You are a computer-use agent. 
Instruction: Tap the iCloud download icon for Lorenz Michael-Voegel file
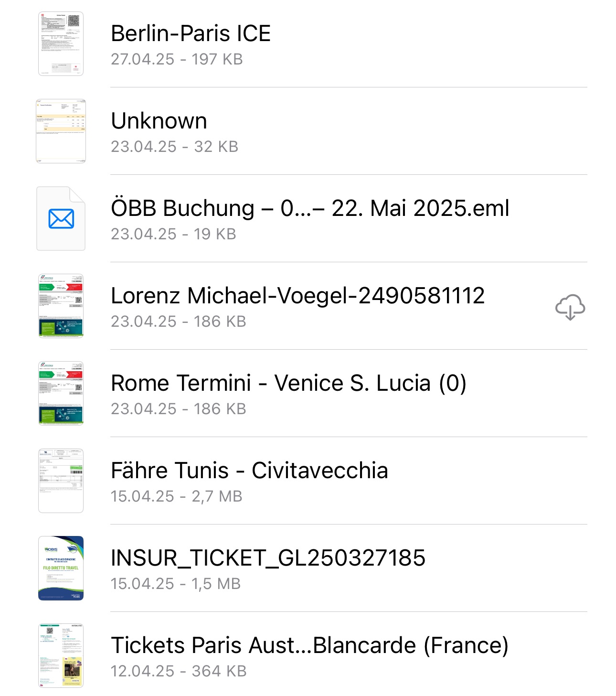coord(570,307)
